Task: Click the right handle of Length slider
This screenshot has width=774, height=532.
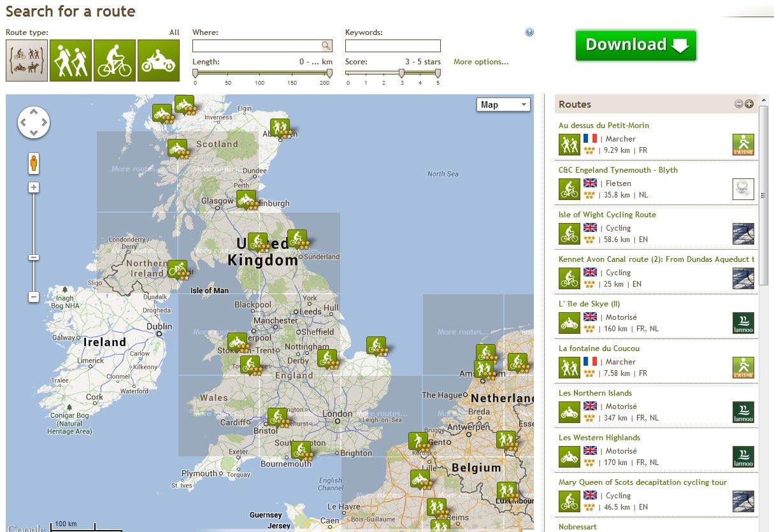Action: [329, 73]
